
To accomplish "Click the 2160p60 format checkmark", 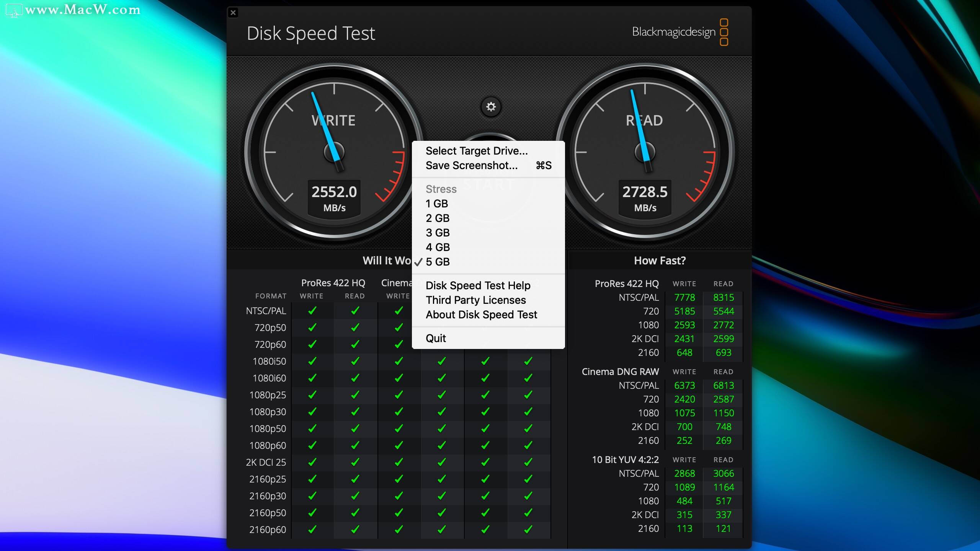I will point(312,530).
